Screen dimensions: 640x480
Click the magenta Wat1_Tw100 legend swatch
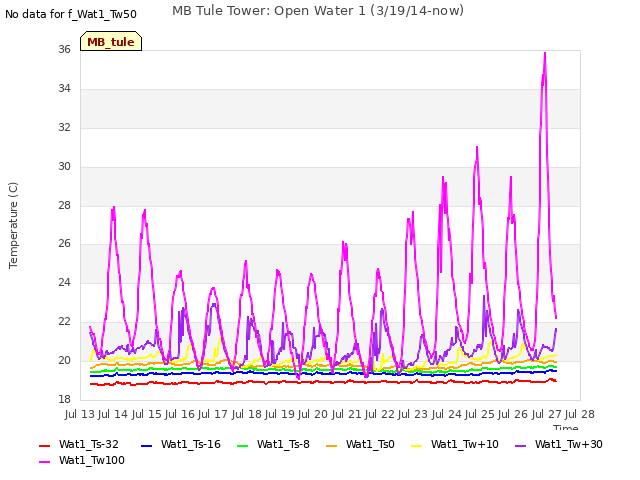coord(44,462)
